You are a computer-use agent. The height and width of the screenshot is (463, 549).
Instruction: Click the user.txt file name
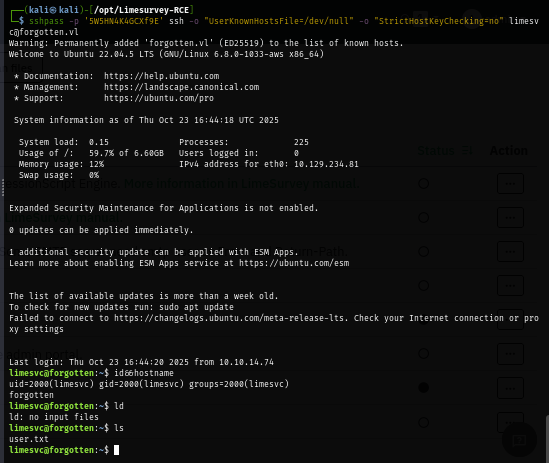[29, 439]
